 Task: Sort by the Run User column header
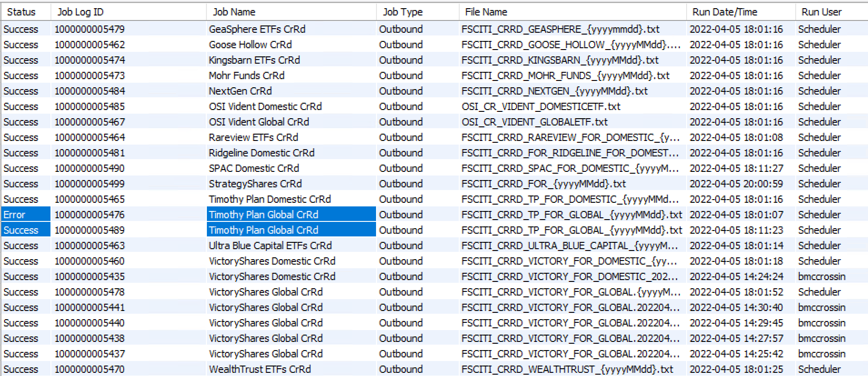click(x=831, y=12)
